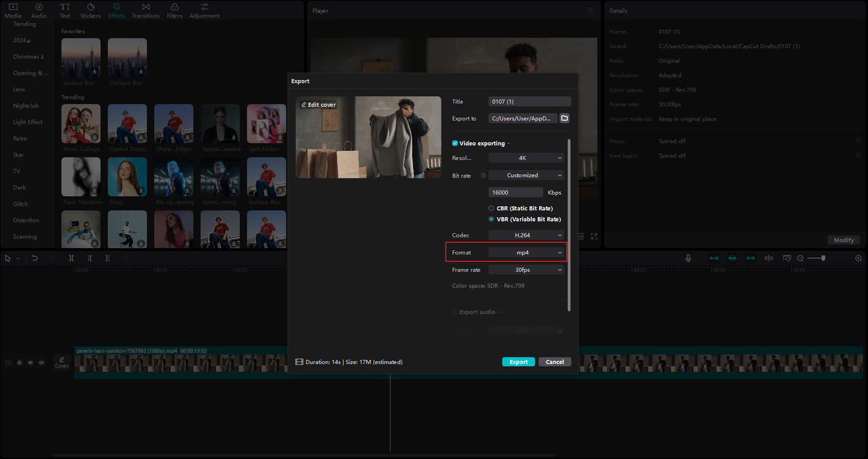Switch to the Audio tab
Screen dimensions: 868x459
click(39, 10)
